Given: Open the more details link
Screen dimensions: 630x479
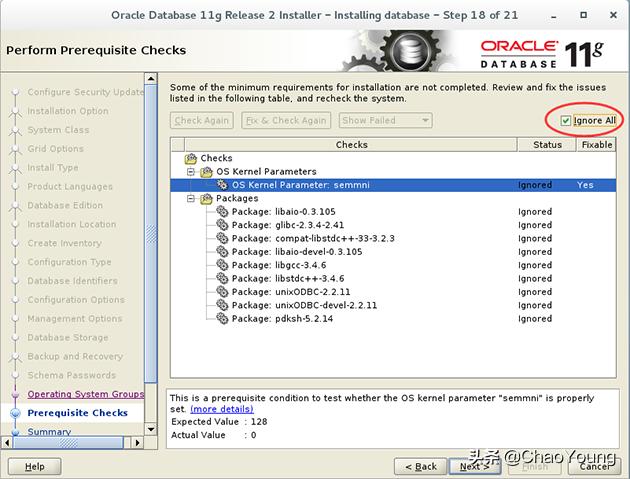Looking at the screenshot, I should [222, 409].
